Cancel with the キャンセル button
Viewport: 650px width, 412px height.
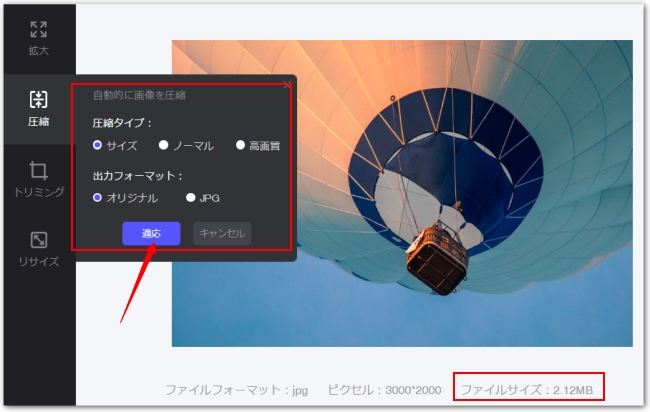click(x=222, y=233)
